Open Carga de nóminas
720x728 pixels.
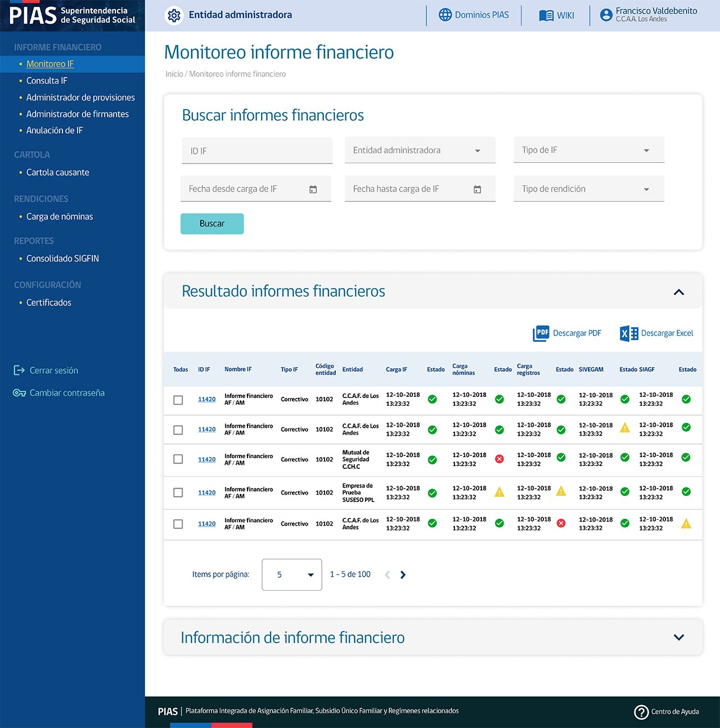tap(60, 216)
